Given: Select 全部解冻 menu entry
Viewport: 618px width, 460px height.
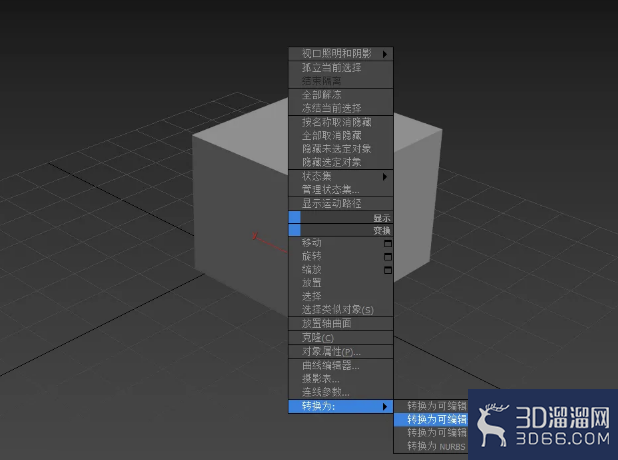Looking at the screenshot, I should pyautogui.click(x=341, y=95).
